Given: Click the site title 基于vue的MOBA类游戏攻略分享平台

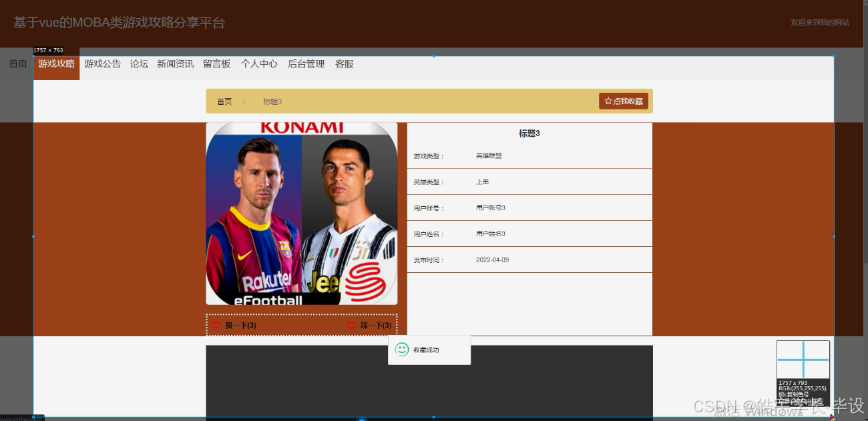Looking at the screenshot, I should [119, 23].
